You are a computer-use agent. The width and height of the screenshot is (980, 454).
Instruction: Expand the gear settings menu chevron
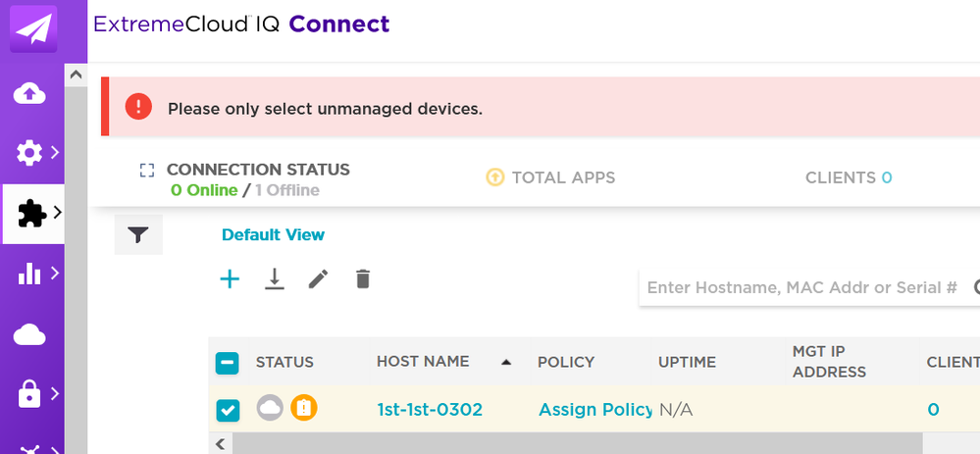coord(55,152)
